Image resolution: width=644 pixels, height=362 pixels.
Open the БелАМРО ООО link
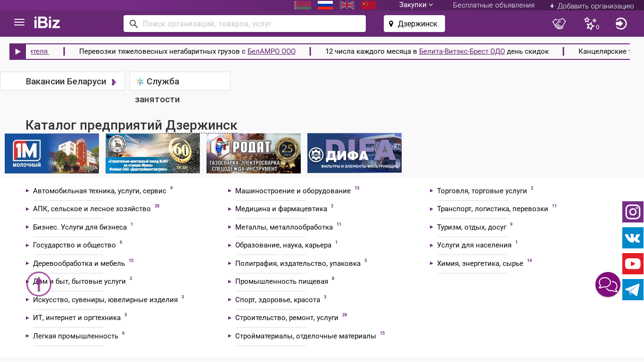point(272,51)
